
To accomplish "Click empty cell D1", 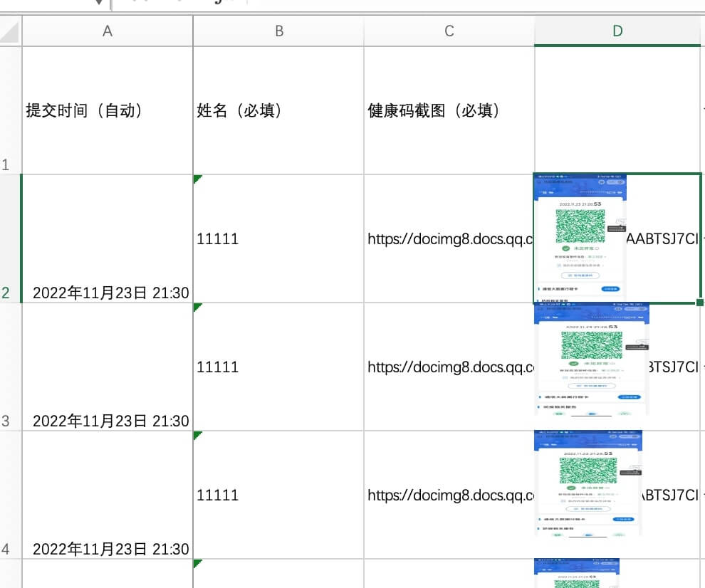I will point(617,110).
